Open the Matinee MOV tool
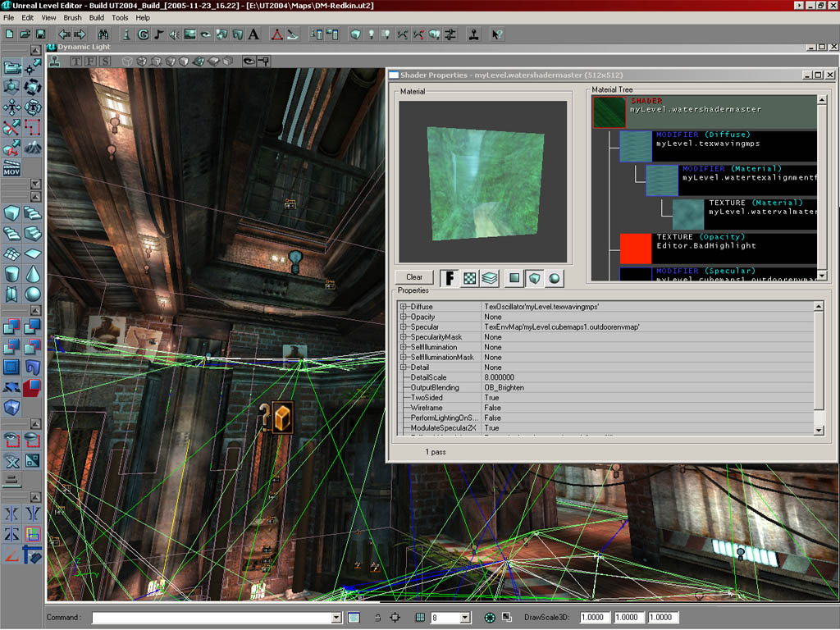 pos(11,167)
